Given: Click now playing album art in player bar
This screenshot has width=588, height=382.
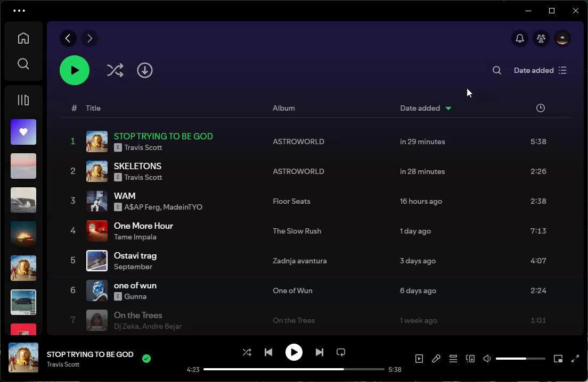Looking at the screenshot, I should [x=23, y=358].
